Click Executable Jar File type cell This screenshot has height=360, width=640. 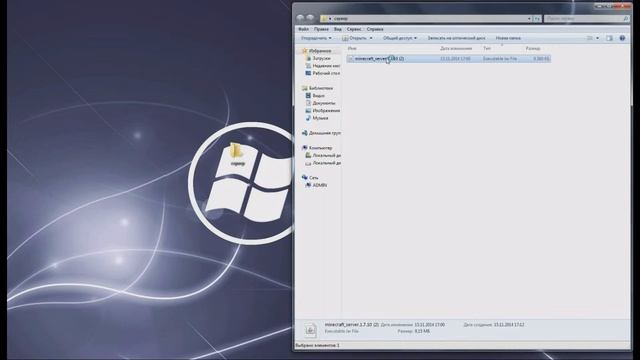point(500,59)
